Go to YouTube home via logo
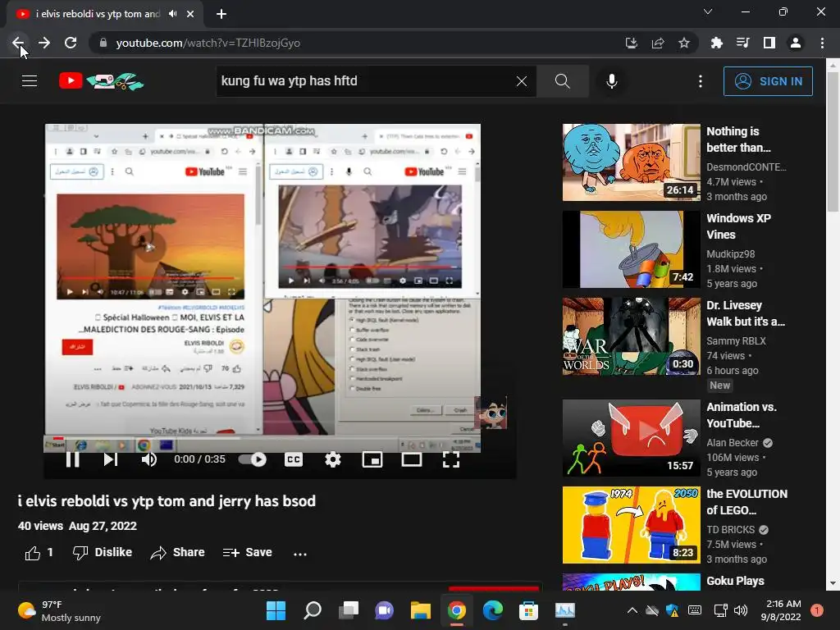The width and height of the screenshot is (840, 630). click(x=101, y=81)
